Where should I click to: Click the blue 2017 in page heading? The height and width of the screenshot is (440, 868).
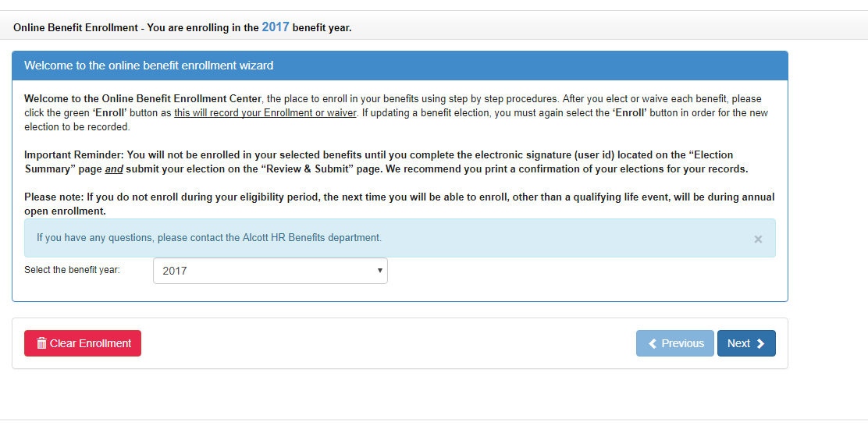276,27
